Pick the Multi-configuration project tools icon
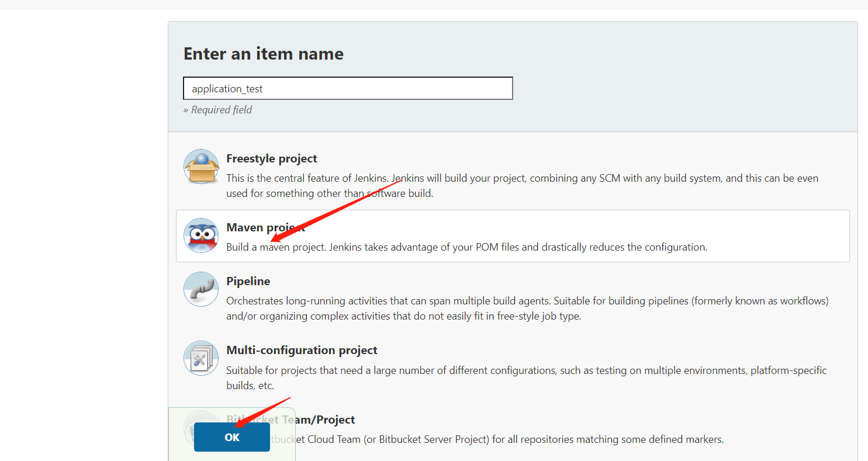Viewport: 868px width, 461px height. (x=201, y=358)
